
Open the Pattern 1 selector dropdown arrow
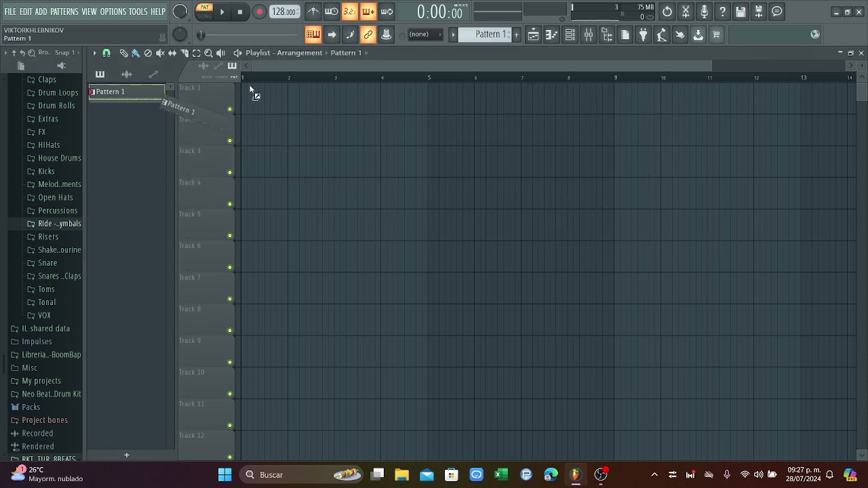pos(453,35)
